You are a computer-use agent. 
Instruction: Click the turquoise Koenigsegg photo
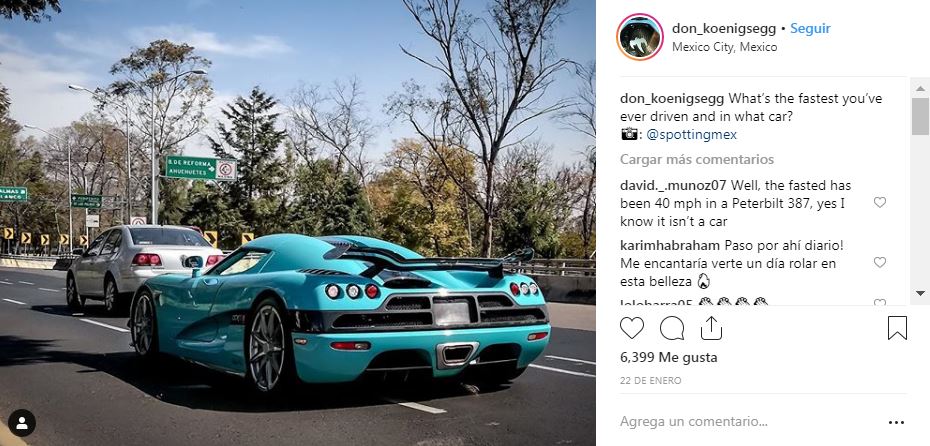tap(298, 223)
